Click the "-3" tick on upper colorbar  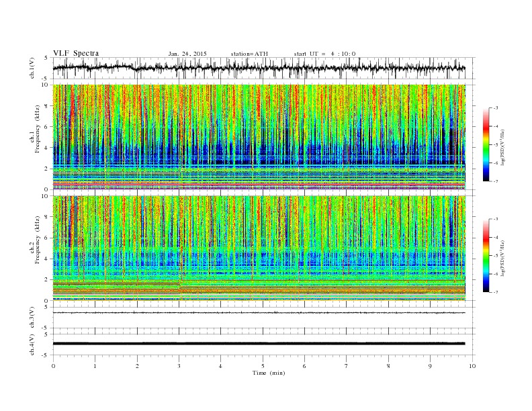[496, 108]
